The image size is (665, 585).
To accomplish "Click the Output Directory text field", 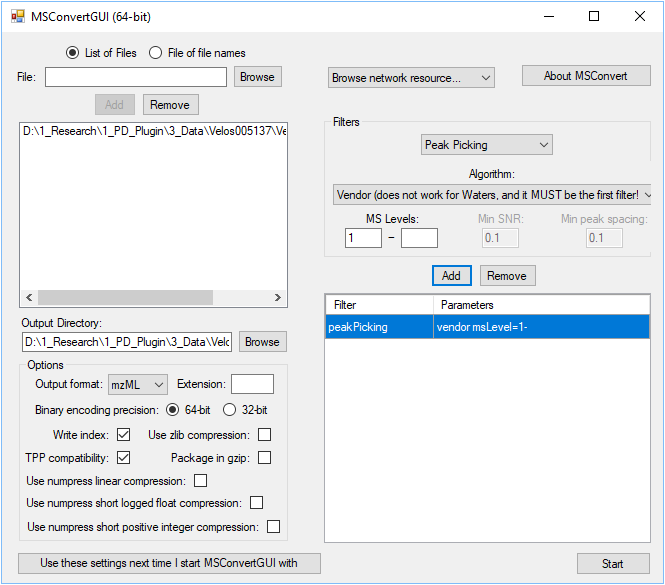I will point(127,342).
